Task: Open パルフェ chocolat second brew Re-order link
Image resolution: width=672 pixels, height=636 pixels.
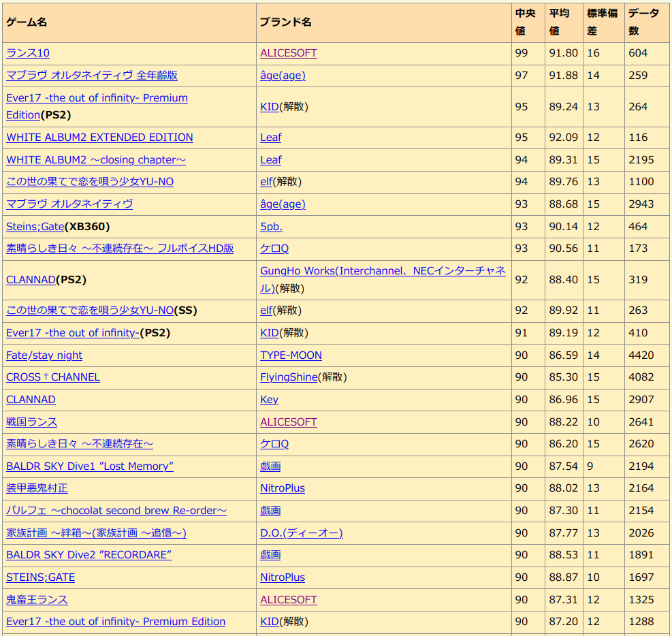Action: coord(116,511)
